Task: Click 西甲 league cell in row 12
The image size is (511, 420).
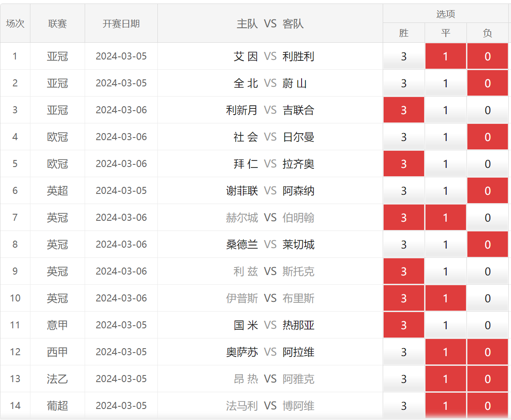Action: pyautogui.click(x=57, y=352)
